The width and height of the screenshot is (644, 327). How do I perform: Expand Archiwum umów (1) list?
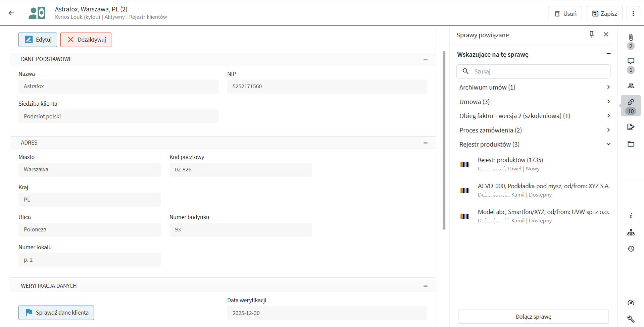[x=608, y=87]
